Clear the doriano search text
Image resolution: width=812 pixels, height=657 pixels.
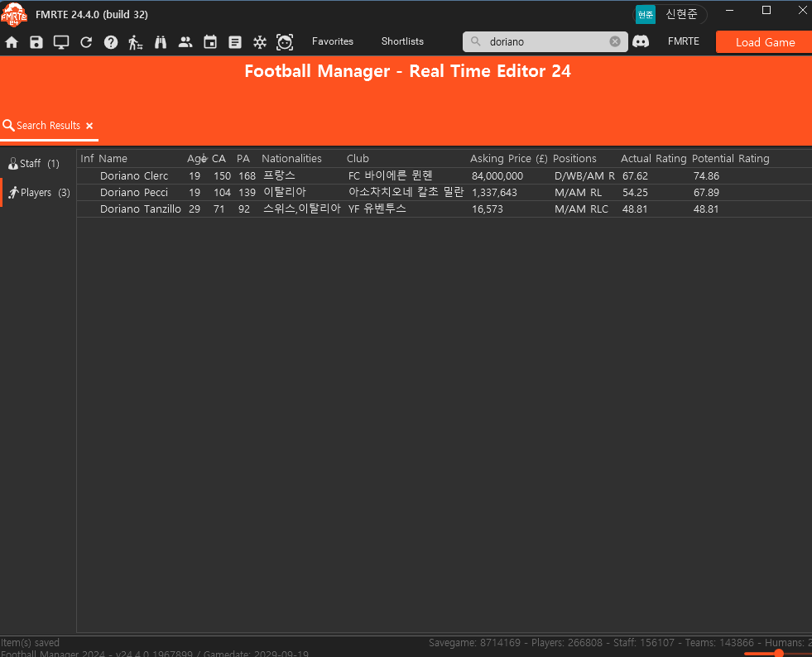[615, 41]
